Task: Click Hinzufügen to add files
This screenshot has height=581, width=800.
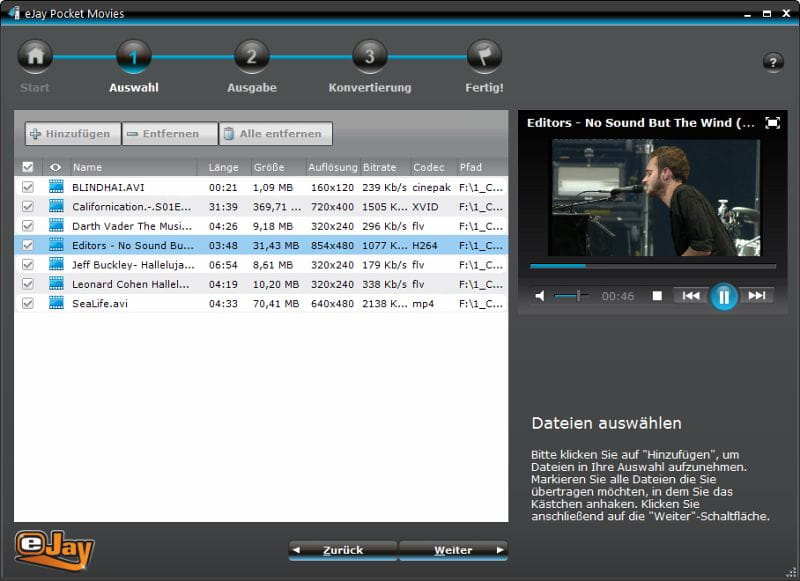Action: pos(71,133)
